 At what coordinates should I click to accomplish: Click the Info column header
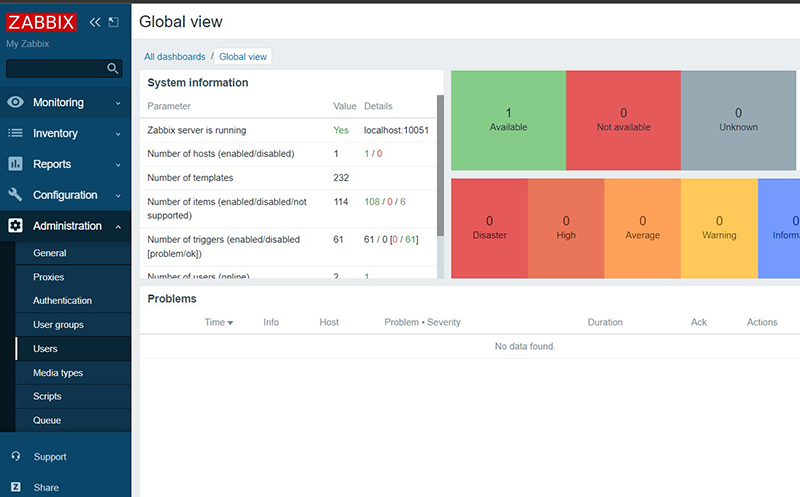[x=271, y=322]
